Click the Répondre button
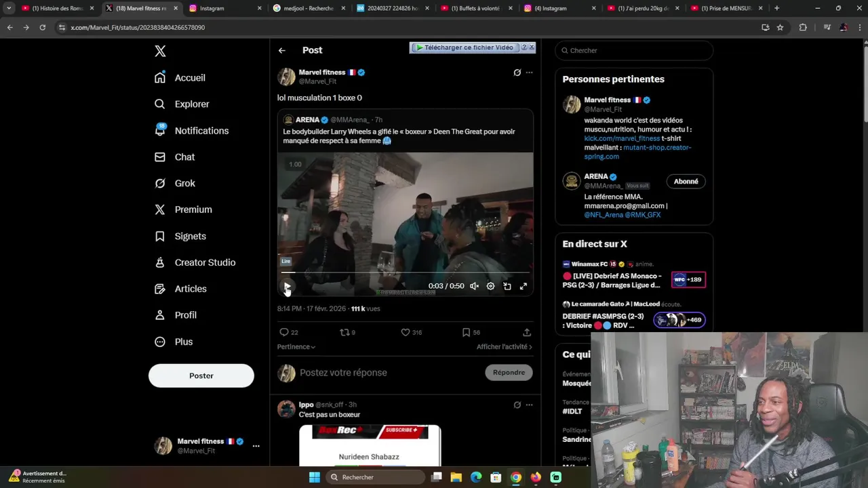The image size is (868, 488). point(509,372)
